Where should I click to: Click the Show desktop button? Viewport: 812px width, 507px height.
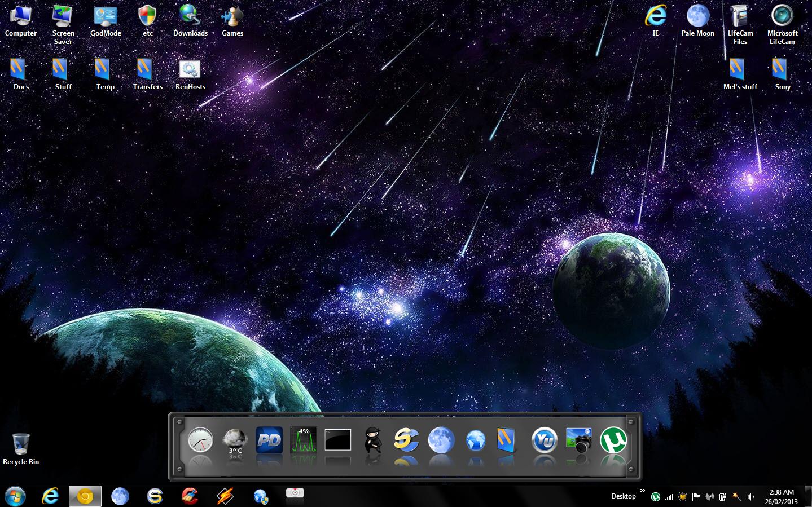point(808,496)
